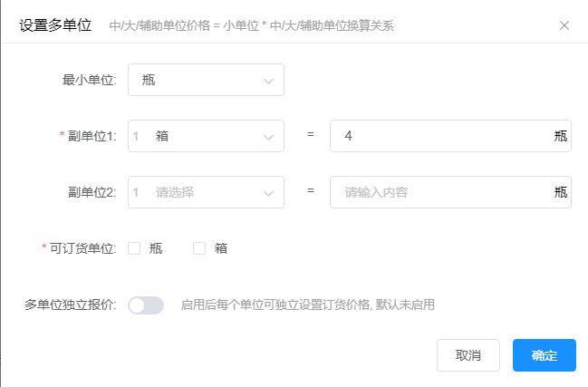This screenshot has width=588, height=387.
Task: Click the 副单位1 required field label
Action: (92, 136)
